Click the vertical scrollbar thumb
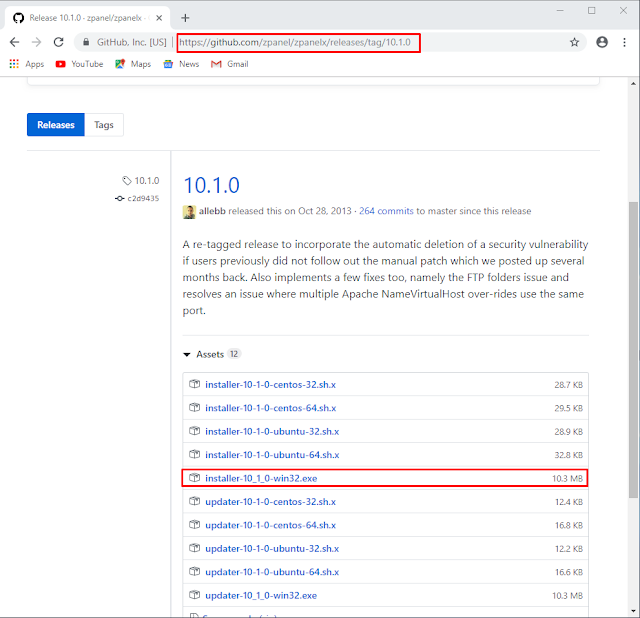 coord(633,349)
